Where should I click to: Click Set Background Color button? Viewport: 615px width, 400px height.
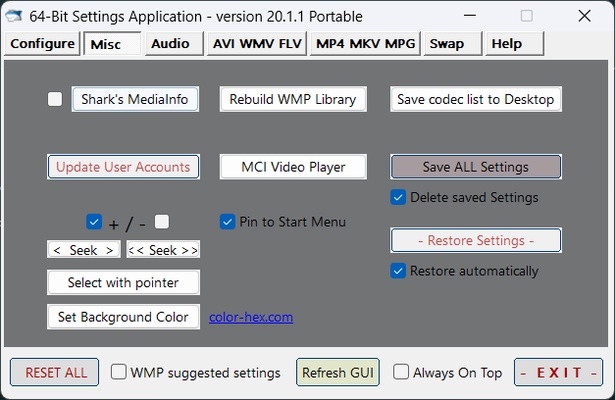pyautogui.click(x=123, y=317)
